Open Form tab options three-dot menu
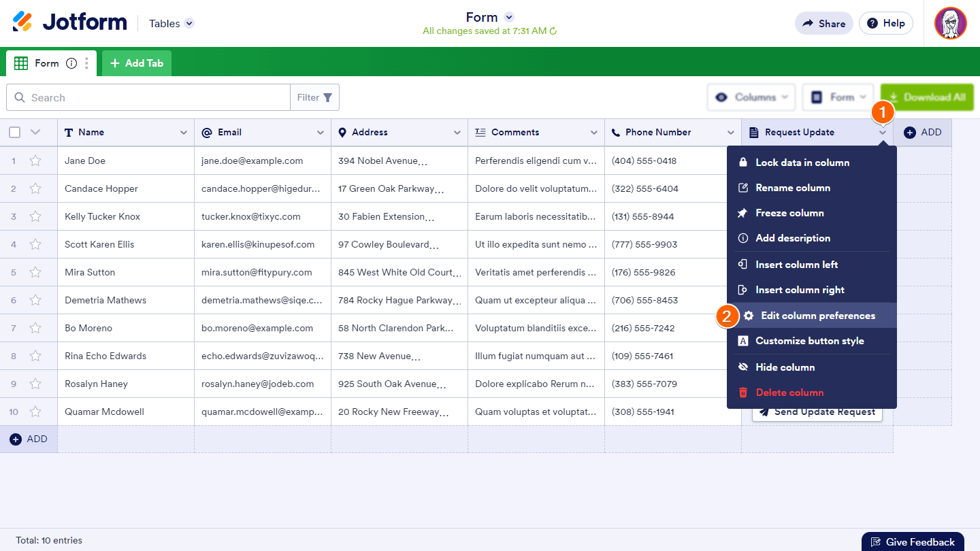 (86, 63)
